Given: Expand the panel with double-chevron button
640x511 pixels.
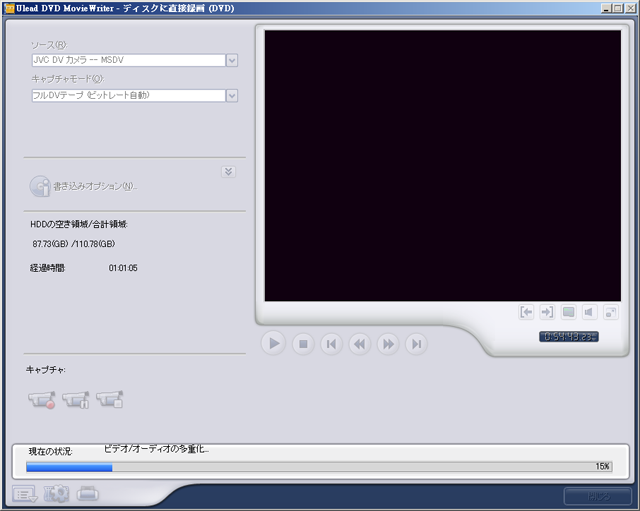Looking at the screenshot, I should pos(229,171).
